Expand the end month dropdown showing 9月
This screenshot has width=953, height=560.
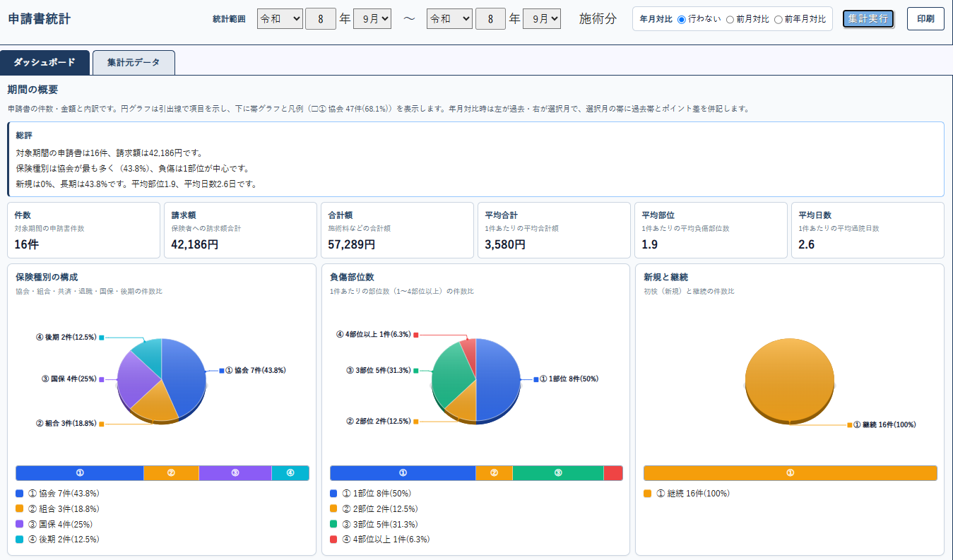[x=542, y=19]
